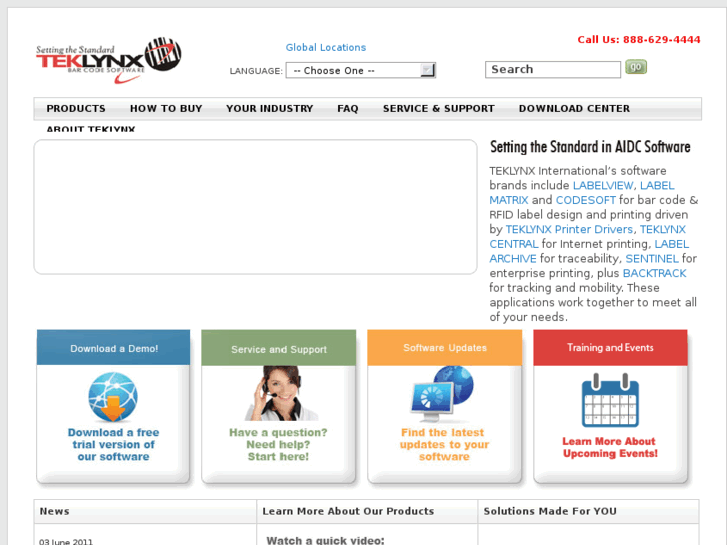Open the PRODUCTS menu
Viewport: 727px width, 545px height.
click(x=76, y=109)
